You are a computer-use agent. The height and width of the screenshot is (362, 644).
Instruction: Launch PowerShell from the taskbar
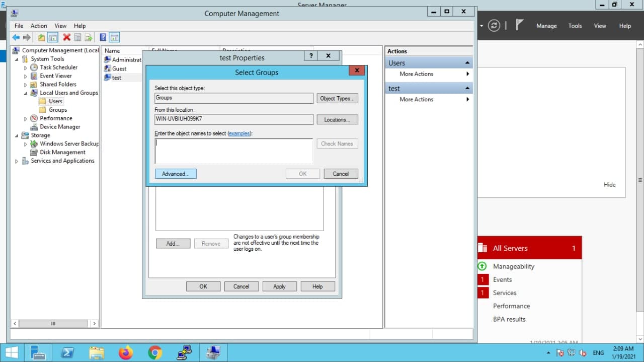[68, 353]
